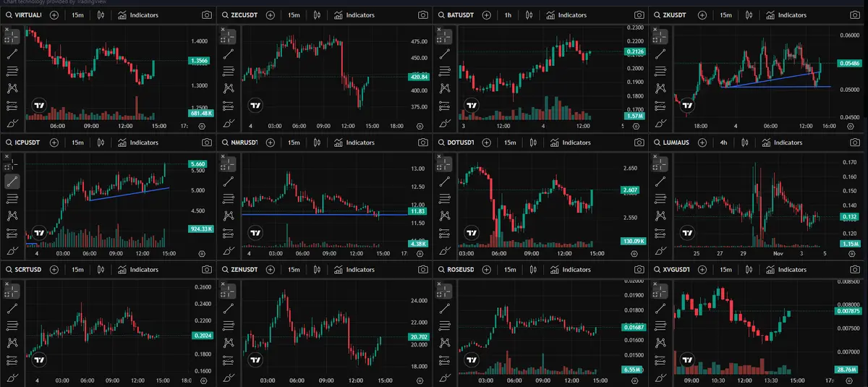This screenshot has width=868, height=387.
Task: Open Indicators on the VIRTUAL chart
Action: [137, 14]
